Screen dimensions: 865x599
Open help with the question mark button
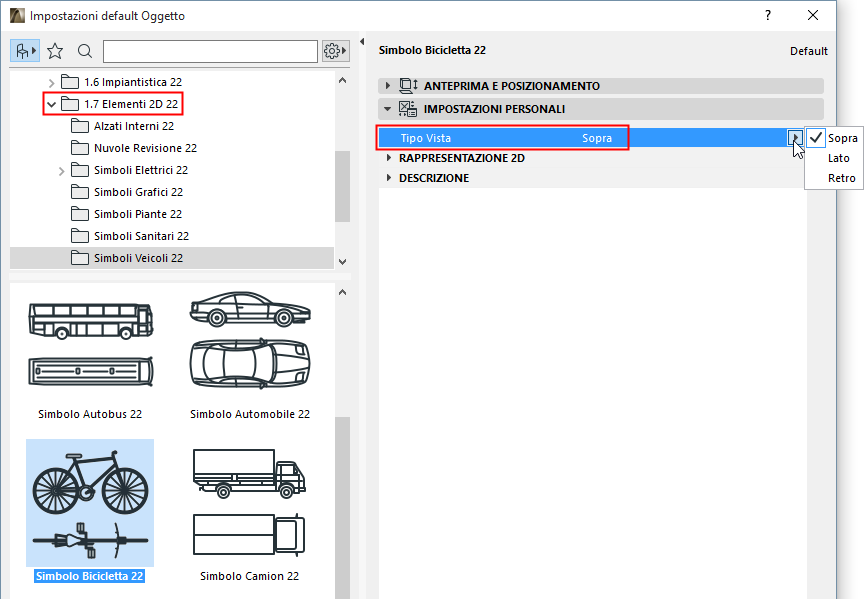[x=768, y=15]
